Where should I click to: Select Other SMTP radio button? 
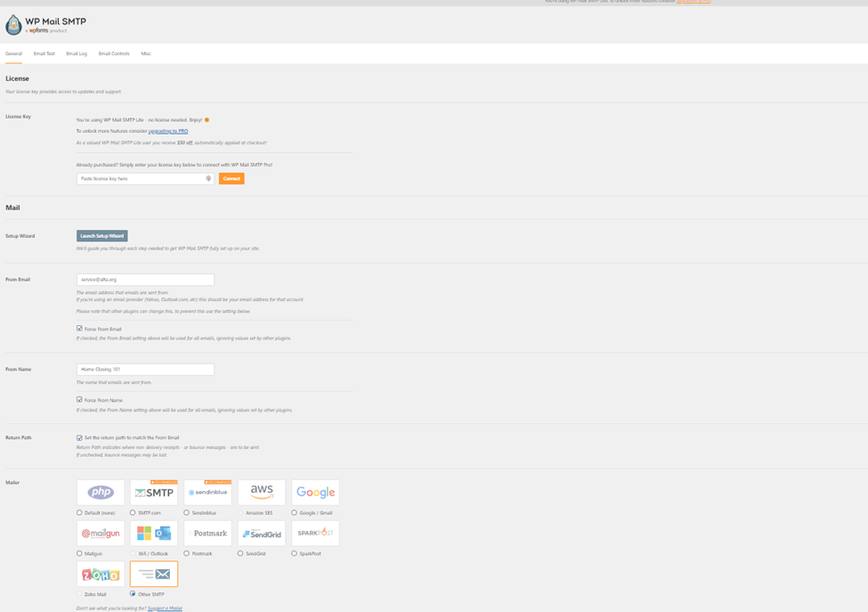pos(133,593)
